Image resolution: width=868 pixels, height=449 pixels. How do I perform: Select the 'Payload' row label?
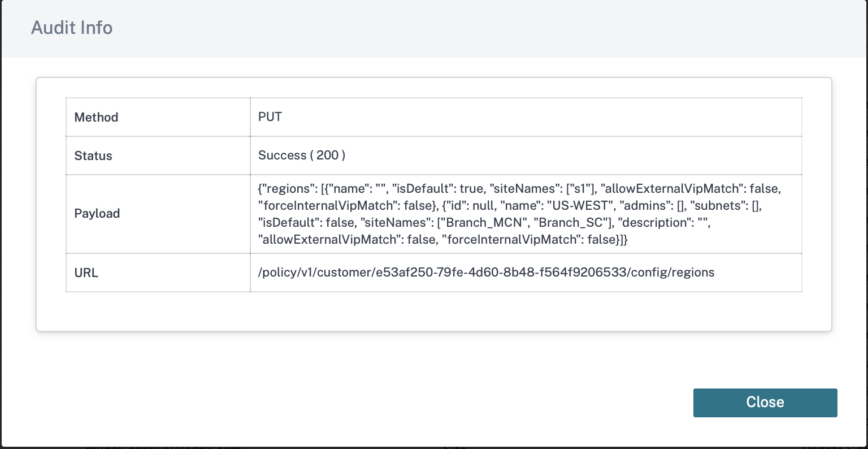pyautogui.click(x=97, y=213)
